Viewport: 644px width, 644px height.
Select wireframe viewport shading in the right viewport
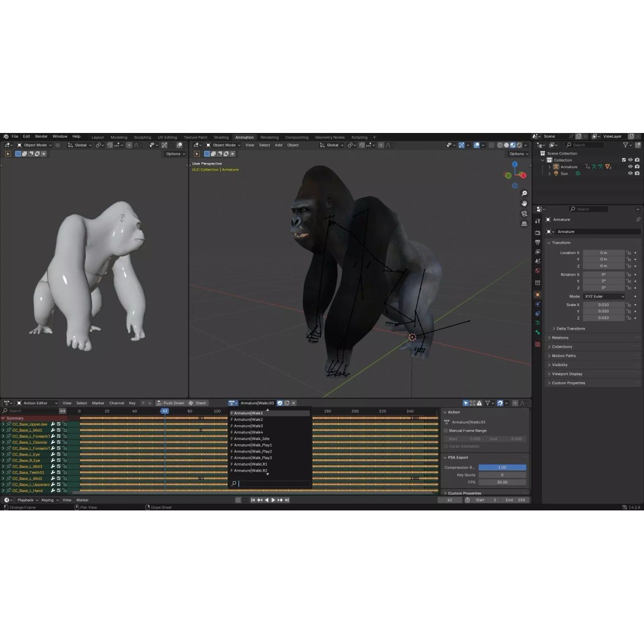pyautogui.click(x=500, y=145)
